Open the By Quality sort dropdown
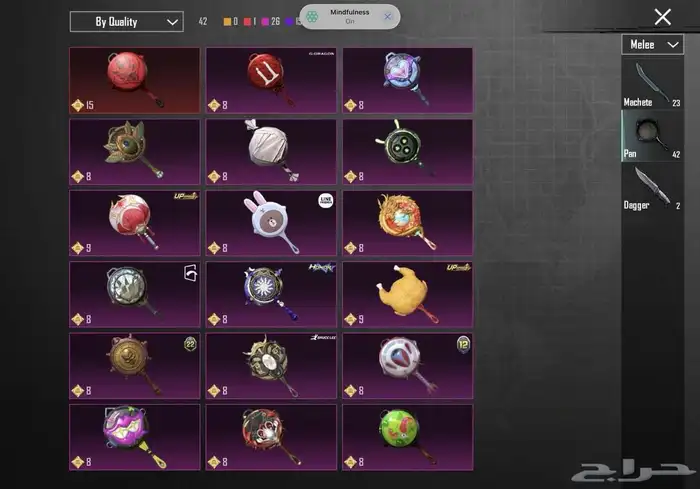The height and width of the screenshot is (489, 700). (x=127, y=21)
